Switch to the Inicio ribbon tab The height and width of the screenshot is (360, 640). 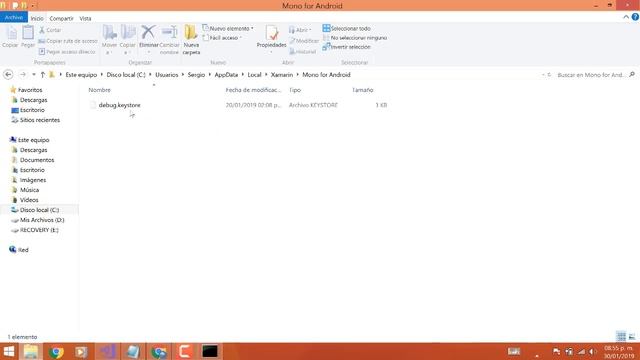[37, 18]
